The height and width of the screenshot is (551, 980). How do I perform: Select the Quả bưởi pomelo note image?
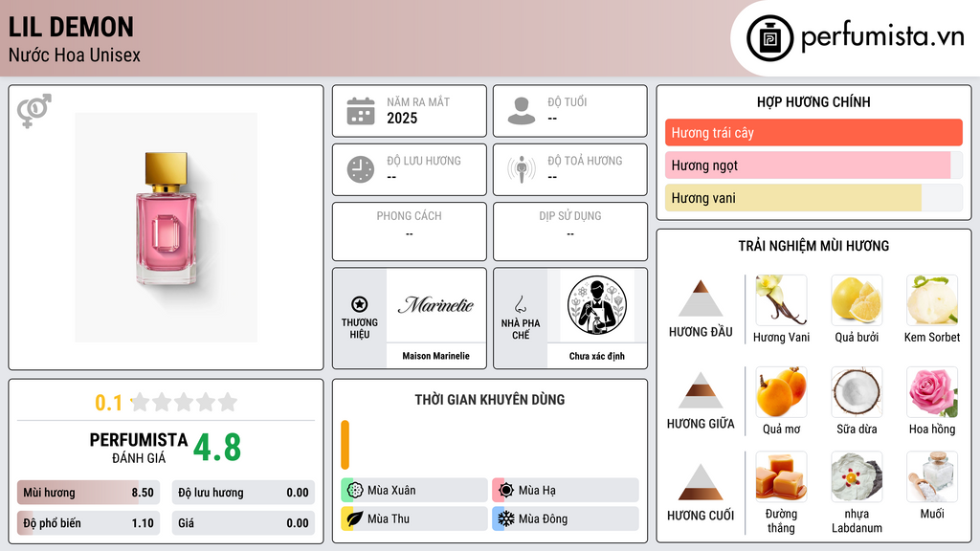tap(857, 299)
